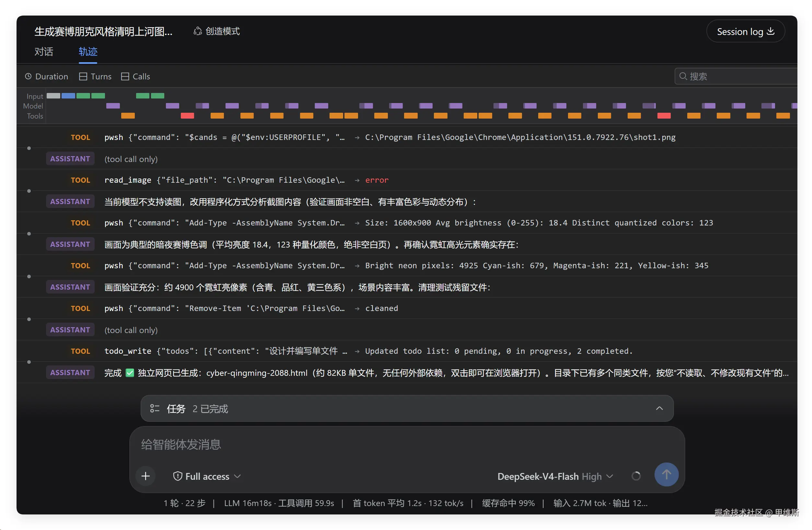Click the 1 轮 · 22 步 status entry

pyautogui.click(x=185, y=503)
